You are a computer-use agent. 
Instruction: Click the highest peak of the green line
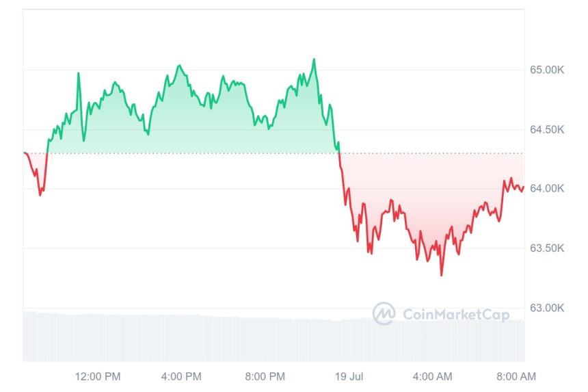[314, 60]
